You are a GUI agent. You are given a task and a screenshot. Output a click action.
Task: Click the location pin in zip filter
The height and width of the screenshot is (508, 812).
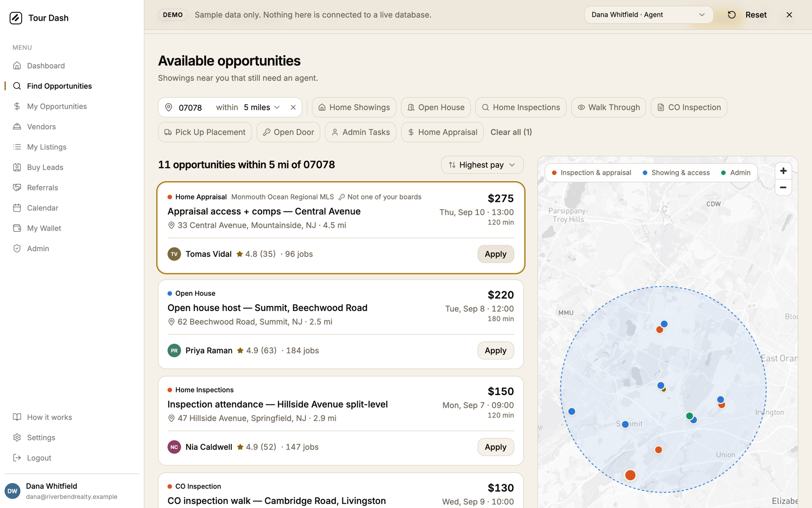169,107
